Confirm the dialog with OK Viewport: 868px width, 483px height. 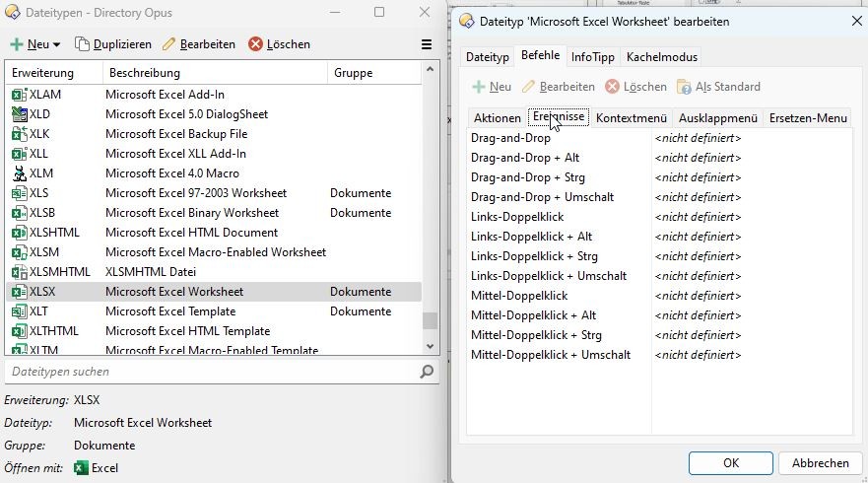[731, 463]
